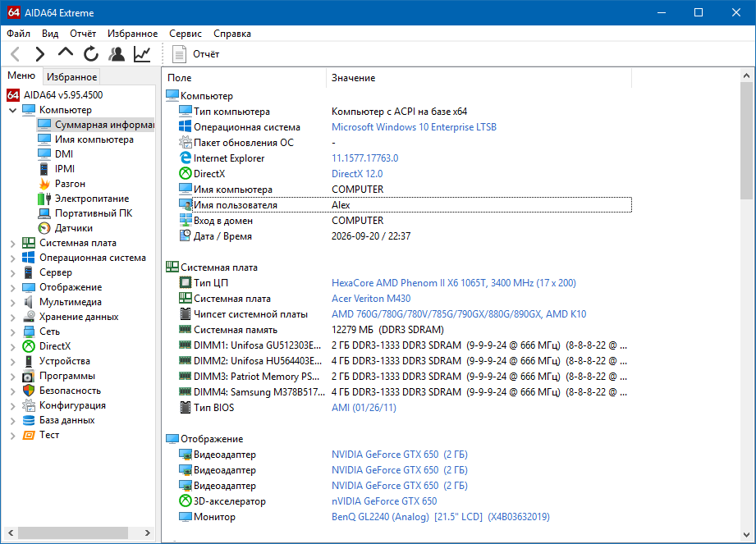Collapse the Компьютер tree node
The image size is (756, 544).
tap(13, 110)
